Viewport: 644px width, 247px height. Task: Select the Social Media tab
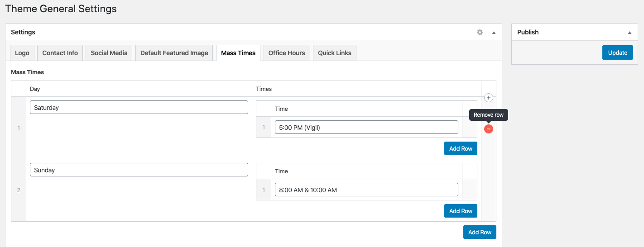pos(109,53)
